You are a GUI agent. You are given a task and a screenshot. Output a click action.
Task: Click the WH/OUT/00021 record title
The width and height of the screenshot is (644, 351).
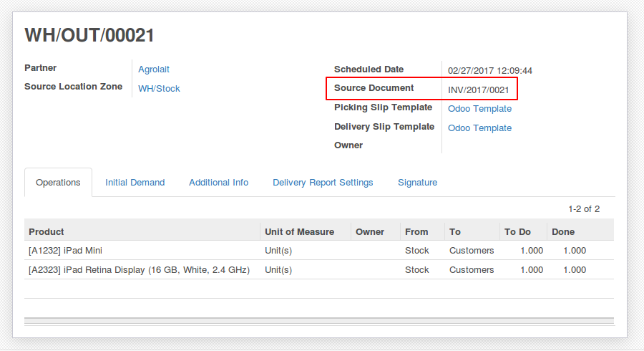point(89,35)
